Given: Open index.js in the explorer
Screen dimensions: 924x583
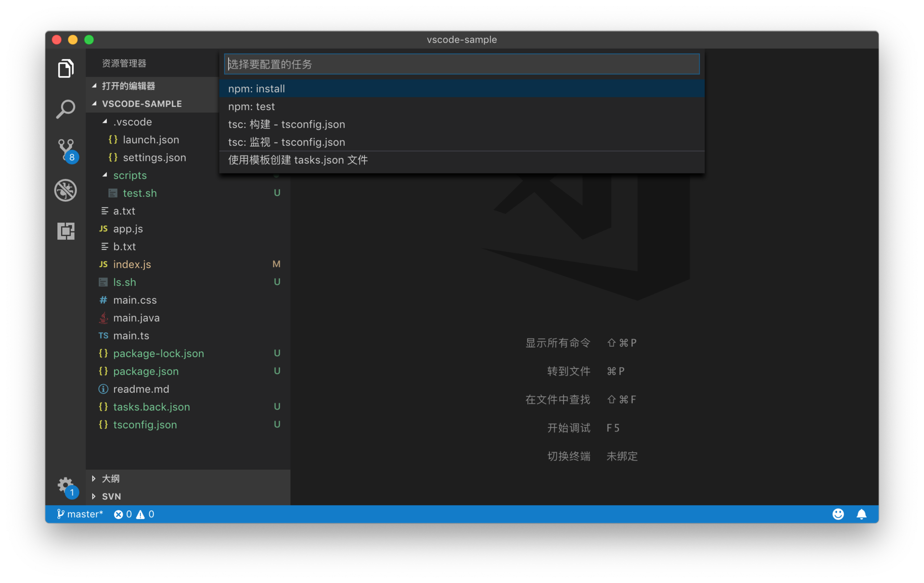Looking at the screenshot, I should [x=132, y=264].
